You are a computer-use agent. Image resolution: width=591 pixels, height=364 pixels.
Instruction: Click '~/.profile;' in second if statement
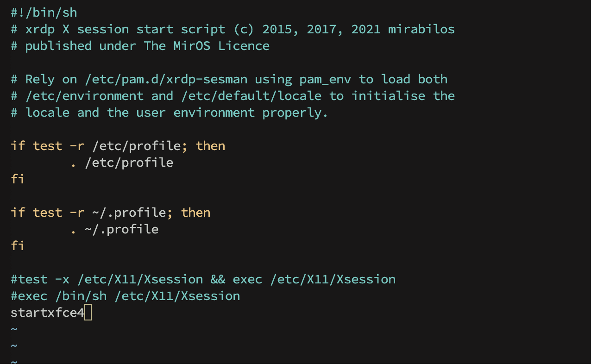129,213
